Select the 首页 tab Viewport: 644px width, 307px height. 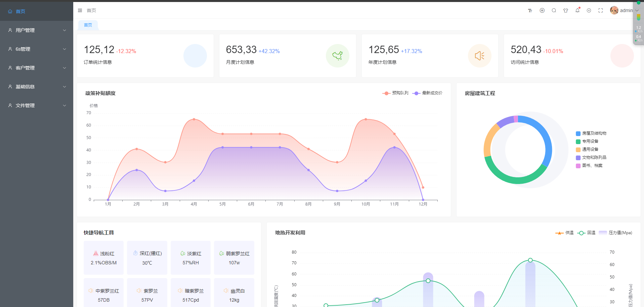pos(88,25)
